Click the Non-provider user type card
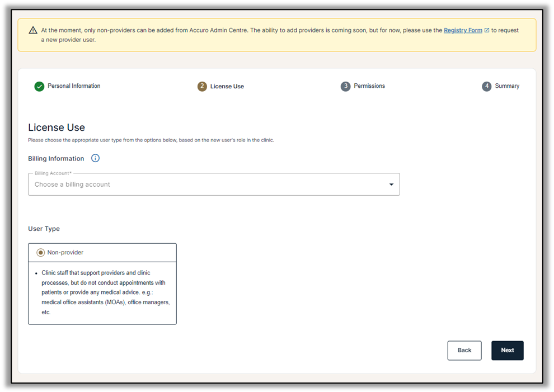This screenshot has height=392, width=554. coord(102,282)
